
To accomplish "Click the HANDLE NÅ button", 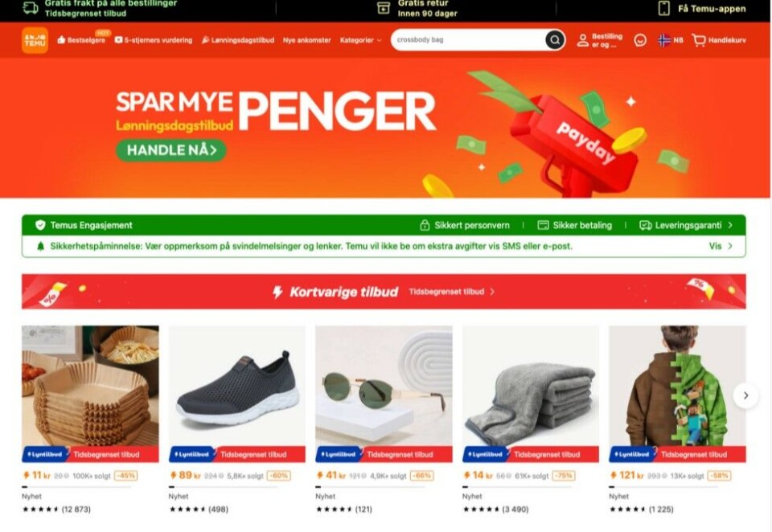I will [171, 150].
